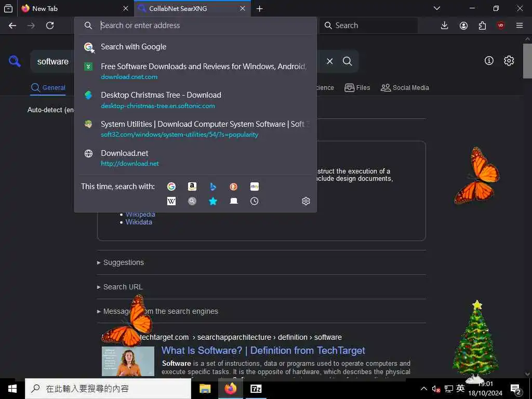
Task: Open the Wikidata link in infobox
Action: [139, 222]
